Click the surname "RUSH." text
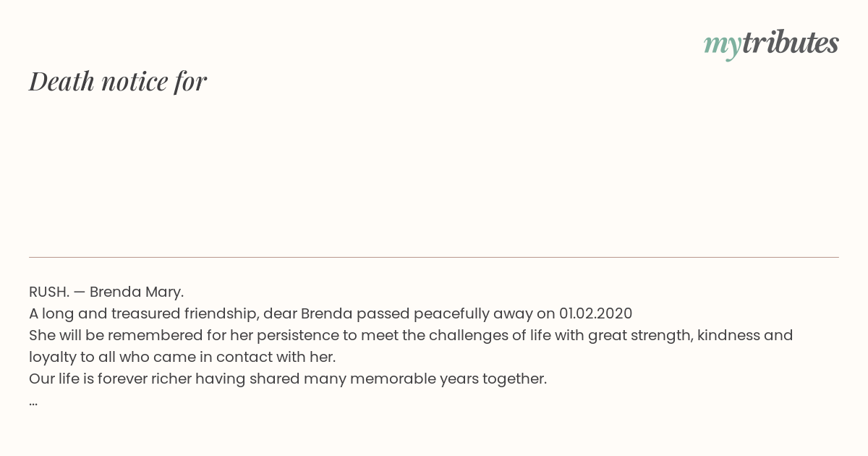 pos(49,292)
